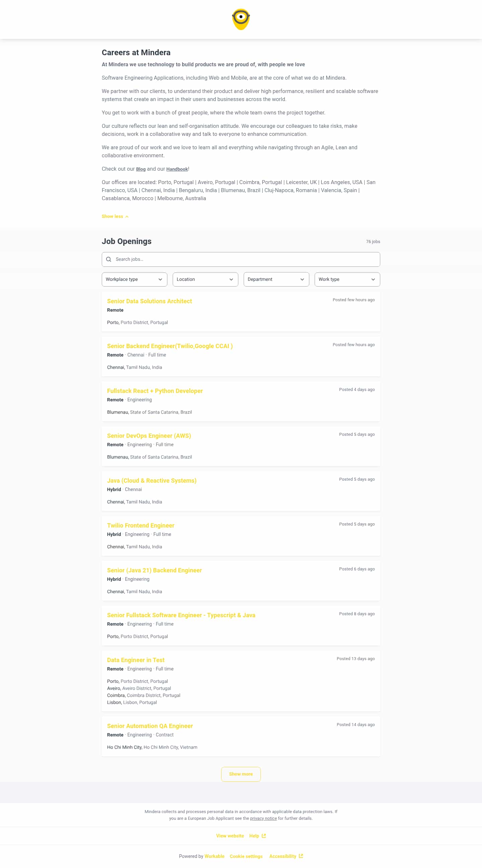This screenshot has height=868, width=482.
Task: Open Data Engineer in Test job
Action: pyautogui.click(x=136, y=659)
